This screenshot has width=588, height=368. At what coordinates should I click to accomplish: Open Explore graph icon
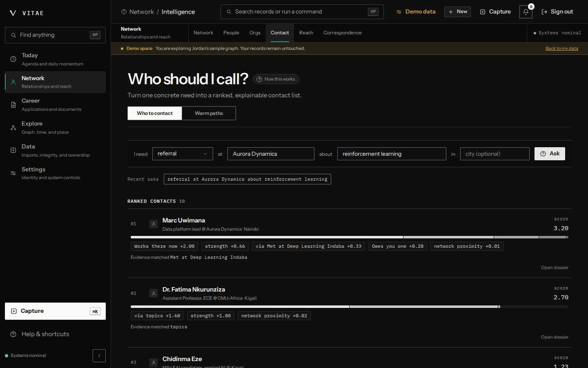(x=13, y=128)
